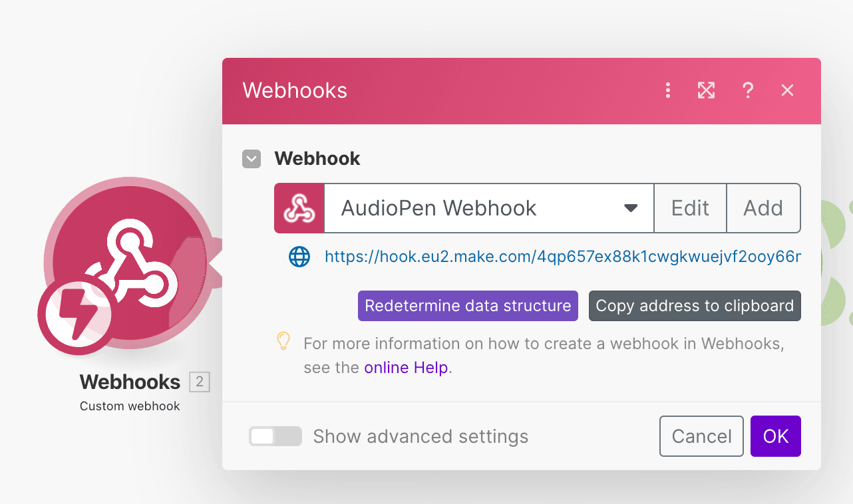Screen dimensions: 853x504
Task: Open the online Help link
Action: click(406, 368)
